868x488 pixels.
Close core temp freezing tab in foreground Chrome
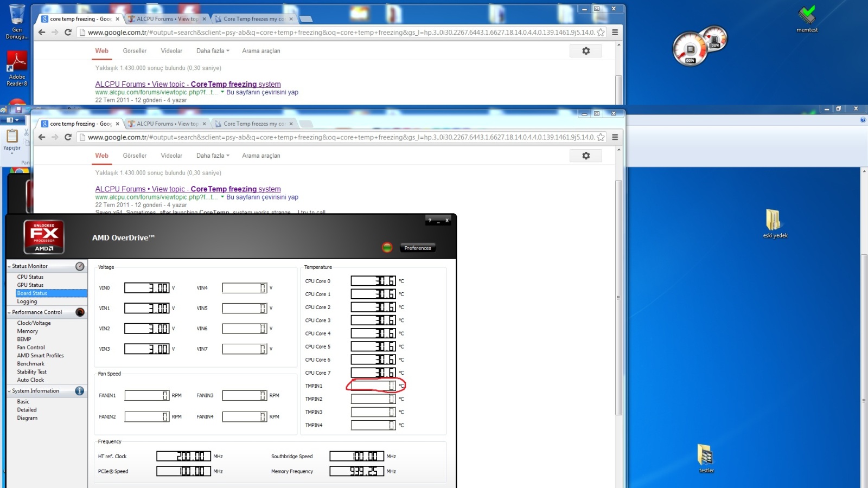tap(117, 124)
